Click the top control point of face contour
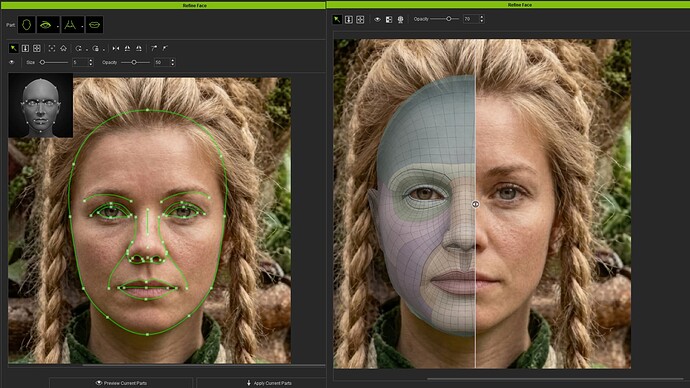 point(147,110)
